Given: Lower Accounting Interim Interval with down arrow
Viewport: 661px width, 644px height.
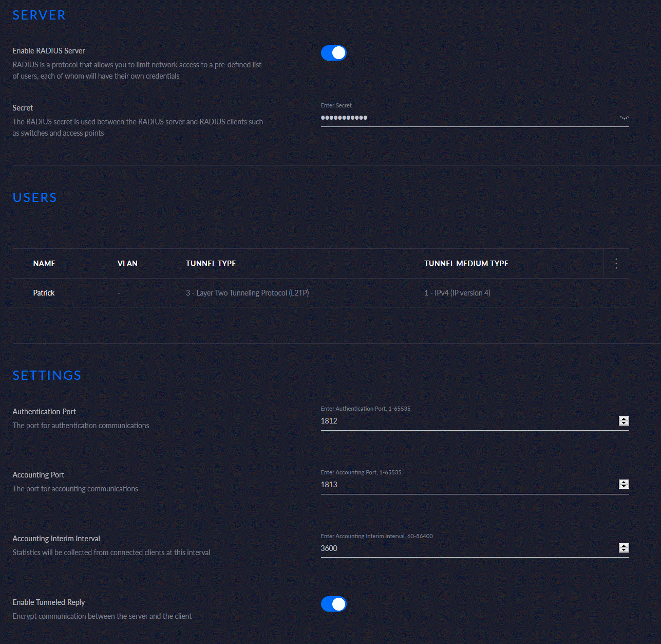Looking at the screenshot, I should coord(624,550).
